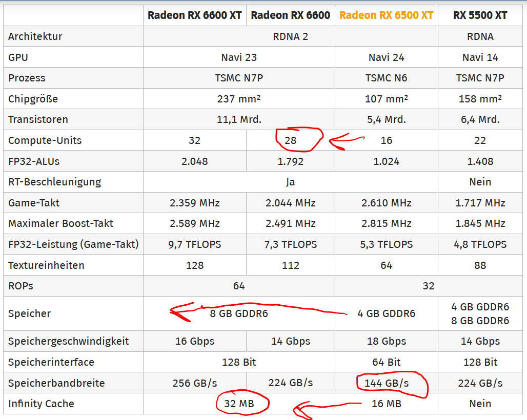The width and height of the screenshot is (527, 420).
Task: Click the 8 GB GDDR6 cell for RX 6600
Action: pos(239,313)
